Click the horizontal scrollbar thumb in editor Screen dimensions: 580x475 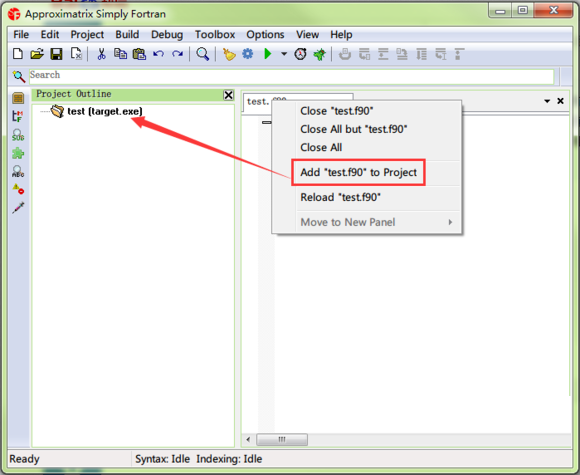pos(282,439)
